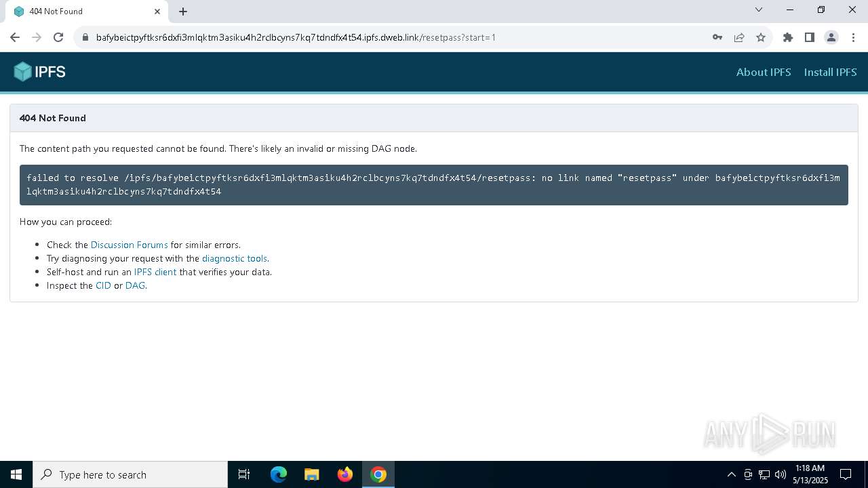Open Install IPFS link
The height and width of the screenshot is (488, 868).
pyautogui.click(x=830, y=72)
